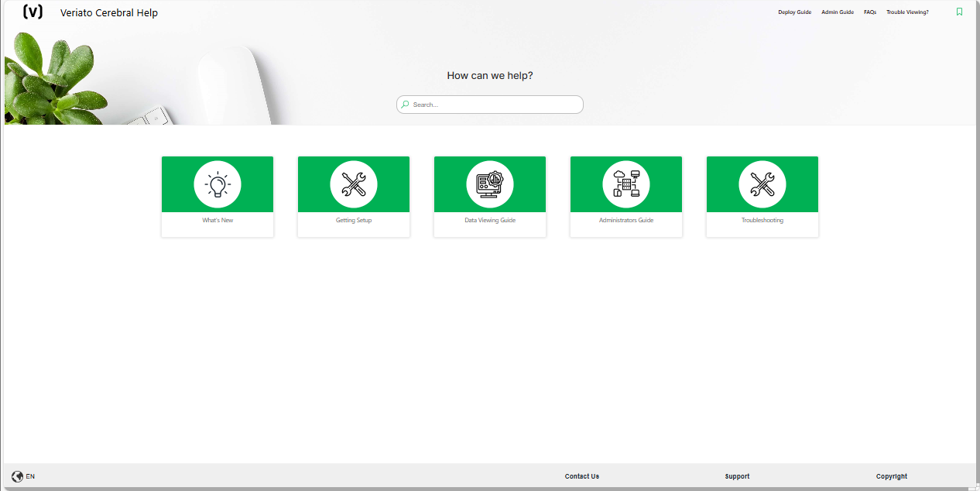Open the Contact Us footer link
Image resolution: width=980 pixels, height=491 pixels.
[582, 476]
